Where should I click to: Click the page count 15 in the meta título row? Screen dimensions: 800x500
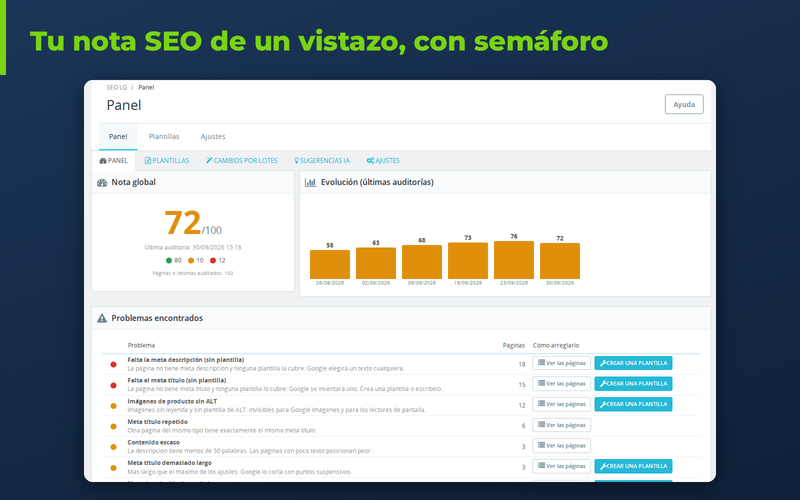521,385
